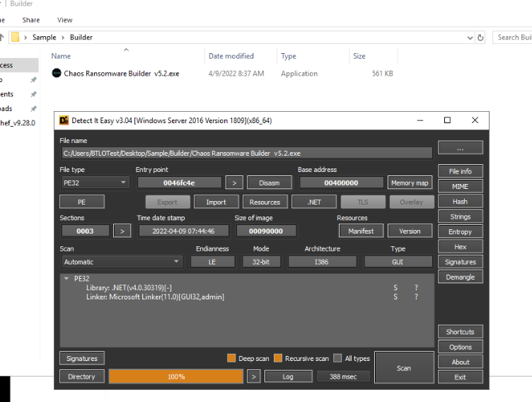Click the Demangle button

coord(460,277)
